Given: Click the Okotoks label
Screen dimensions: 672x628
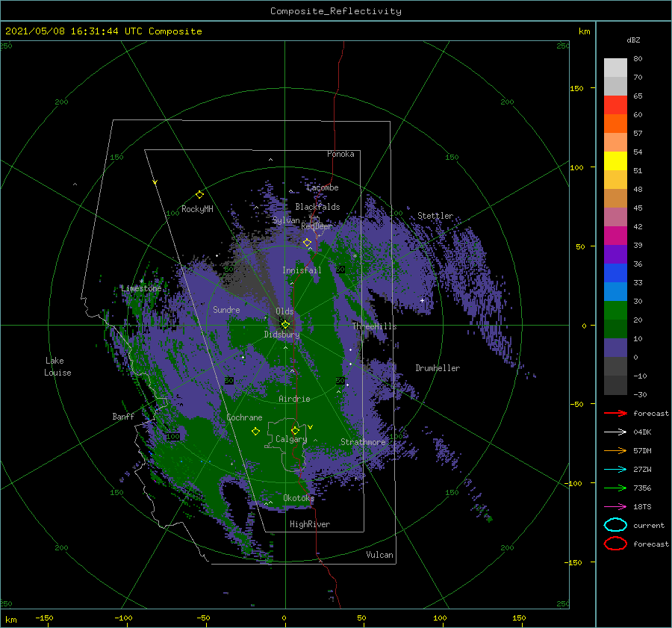Looking at the screenshot, I should 299,498.
